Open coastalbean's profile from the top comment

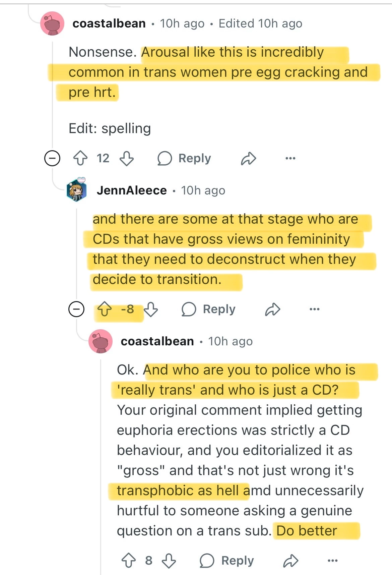(109, 23)
